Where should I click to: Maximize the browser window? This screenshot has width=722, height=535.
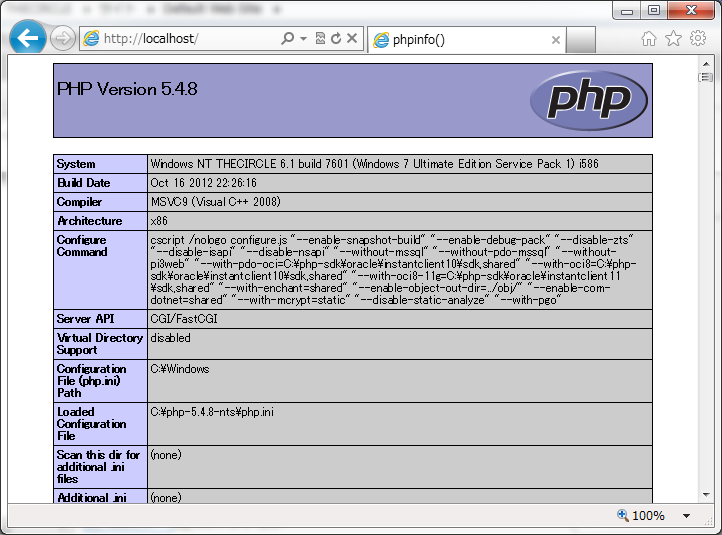click(654, 11)
